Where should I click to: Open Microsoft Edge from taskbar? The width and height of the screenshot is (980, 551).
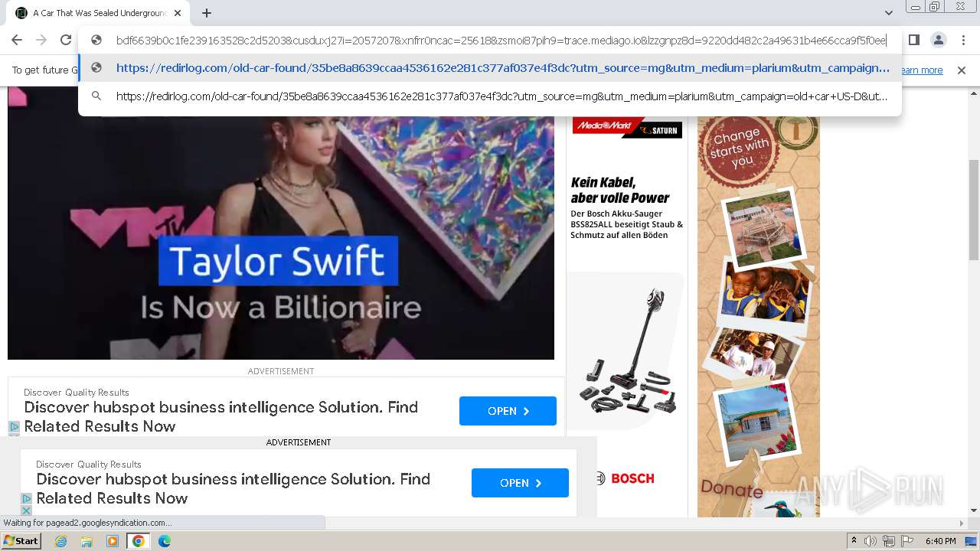tap(164, 541)
